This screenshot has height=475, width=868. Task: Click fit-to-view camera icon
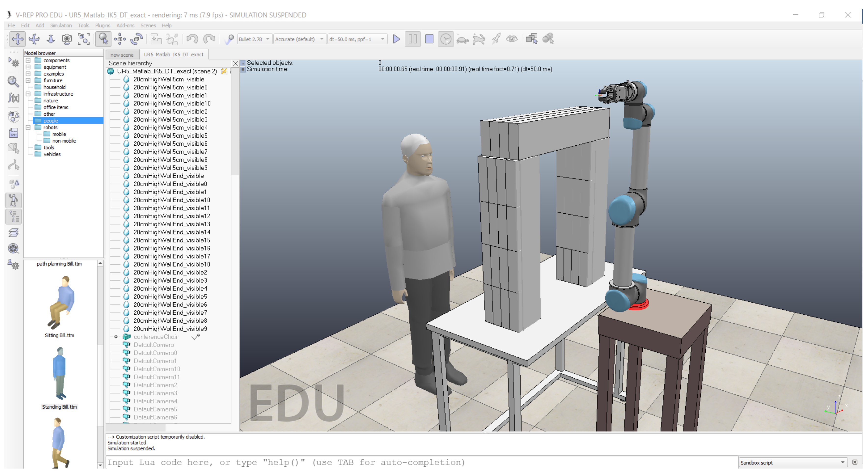click(x=84, y=39)
